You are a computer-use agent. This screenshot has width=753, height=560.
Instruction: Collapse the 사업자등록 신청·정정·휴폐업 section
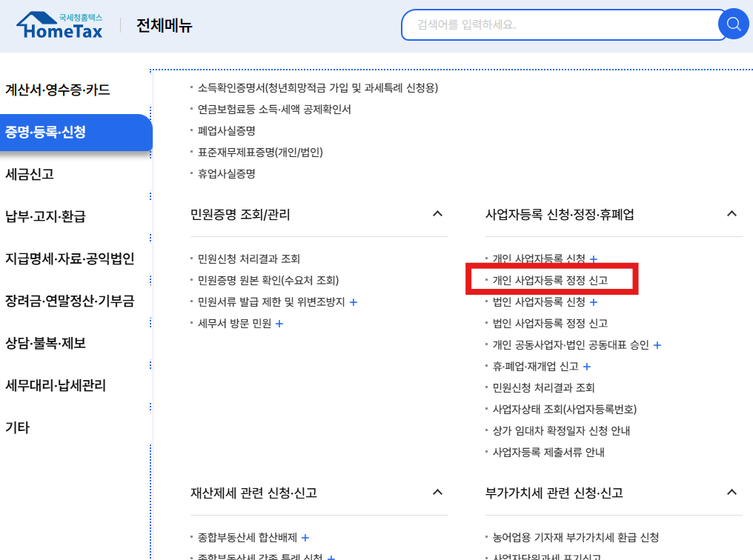[732, 213]
